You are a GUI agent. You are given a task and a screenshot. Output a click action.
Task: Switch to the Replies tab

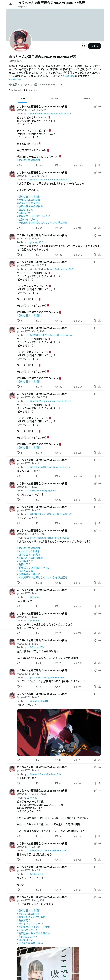click(x=55, y=98)
